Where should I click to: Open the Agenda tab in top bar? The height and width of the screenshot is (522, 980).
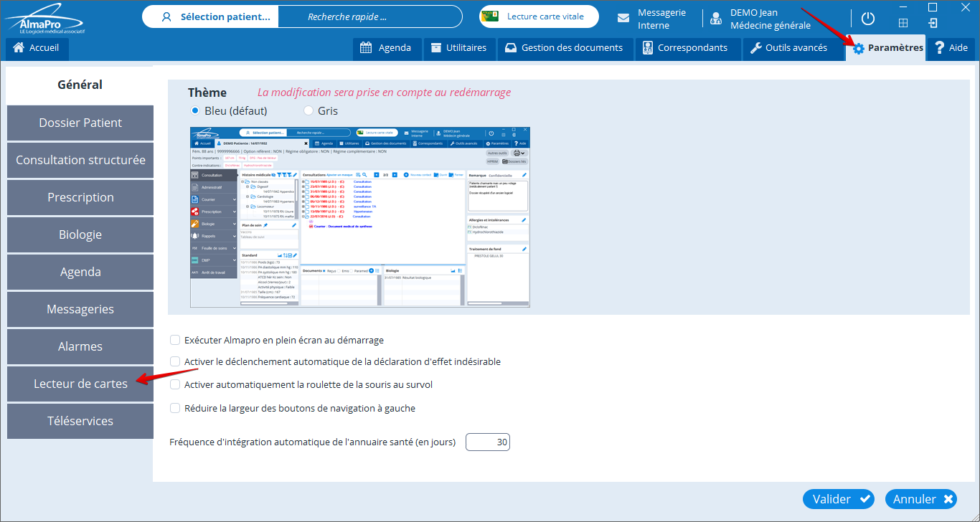coord(386,48)
